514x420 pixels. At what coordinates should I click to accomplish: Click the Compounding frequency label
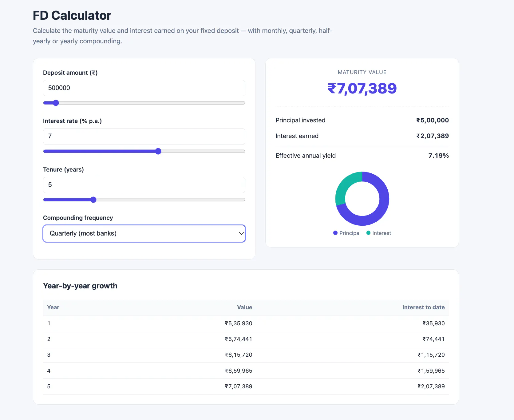tap(78, 218)
